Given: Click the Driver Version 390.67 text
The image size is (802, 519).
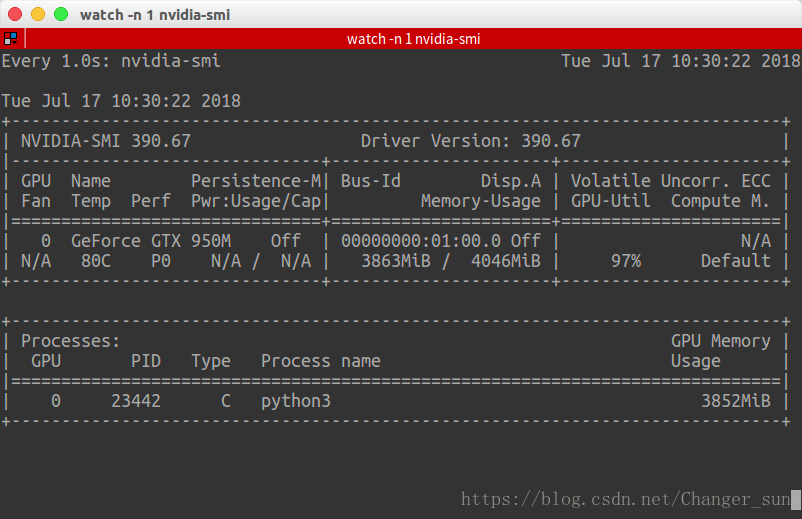Looking at the screenshot, I should point(470,141).
